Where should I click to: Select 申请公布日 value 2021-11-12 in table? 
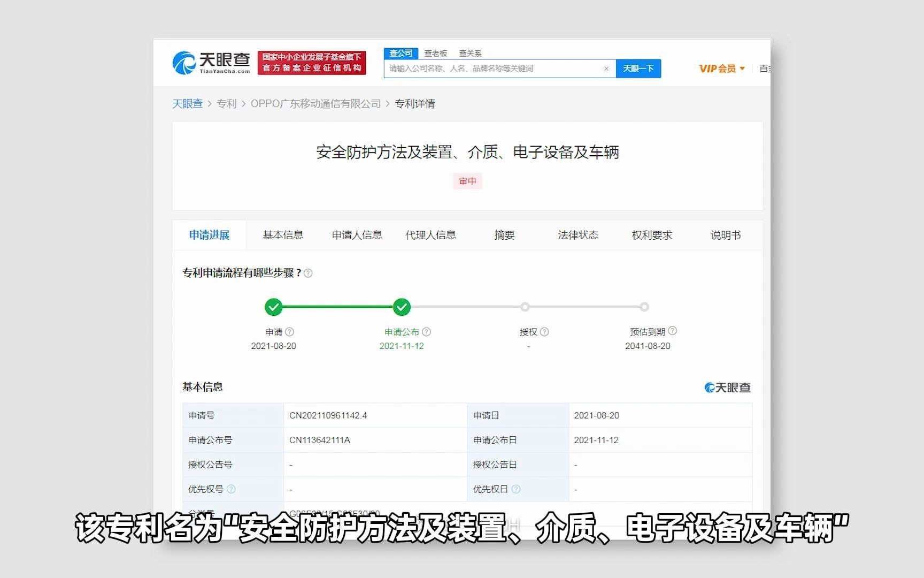tap(596, 440)
